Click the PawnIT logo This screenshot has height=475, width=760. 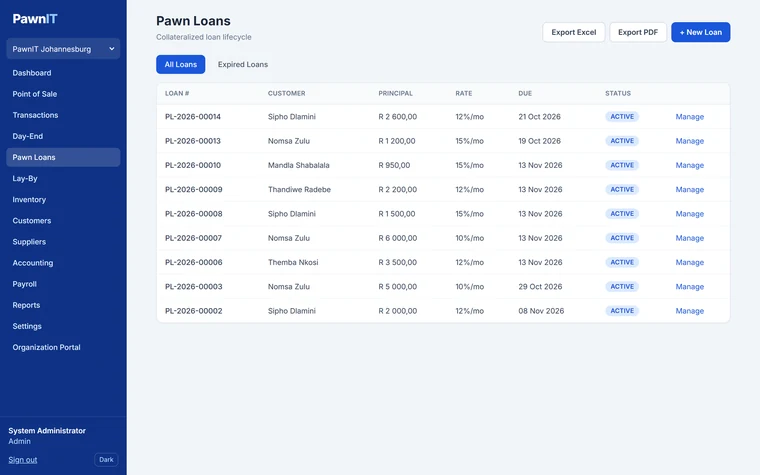[35, 19]
